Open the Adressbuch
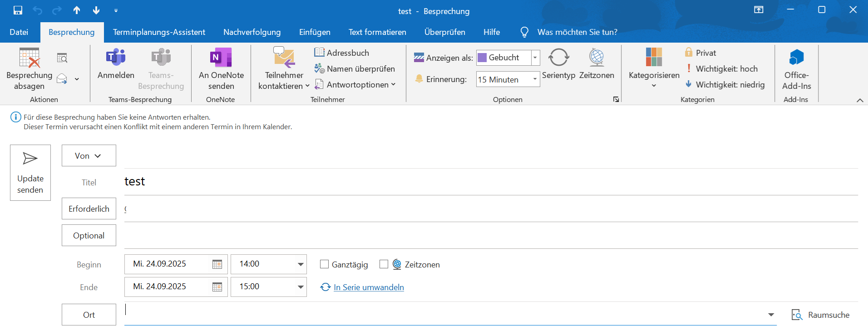Viewport: 868px width, 330px height. click(341, 53)
